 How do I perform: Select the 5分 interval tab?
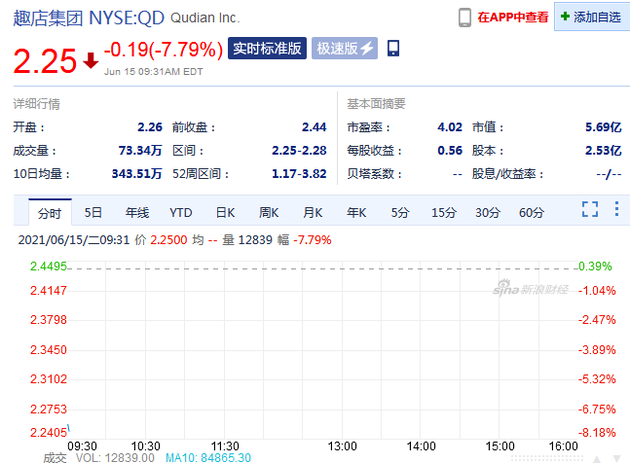[400, 212]
